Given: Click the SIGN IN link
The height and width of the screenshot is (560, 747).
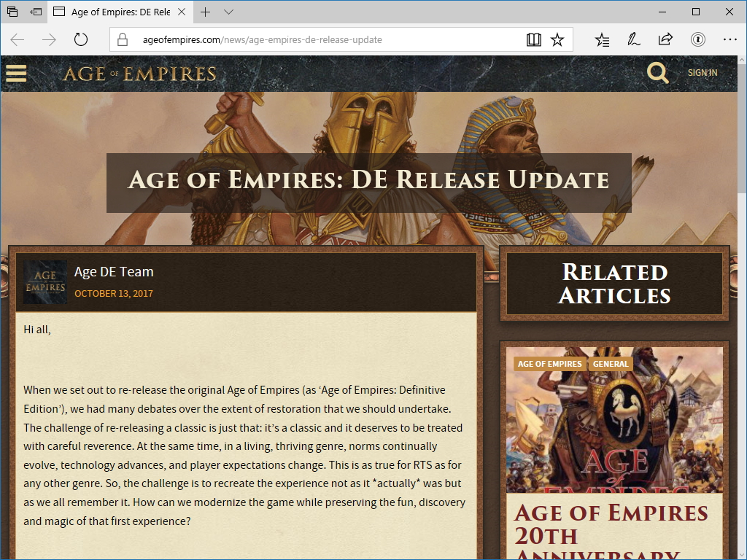Looking at the screenshot, I should pos(703,73).
